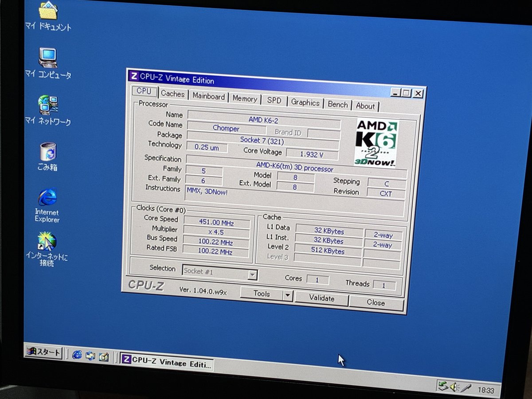Click the network tray icon
The height and width of the screenshot is (399, 532).
443,386
